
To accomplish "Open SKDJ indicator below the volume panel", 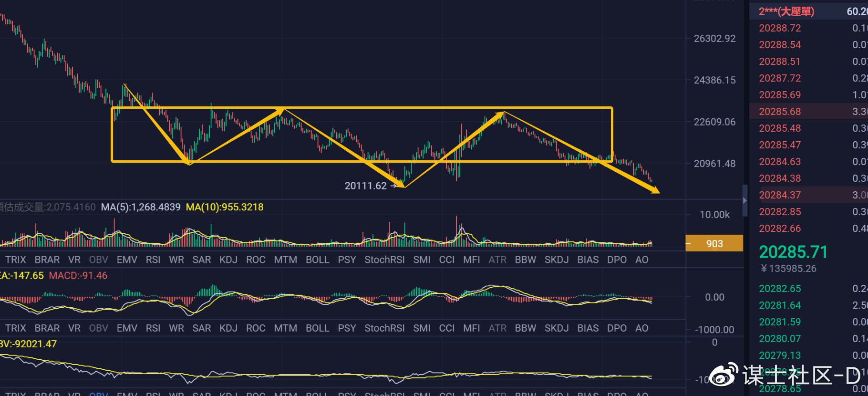I will pyautogui.click(x=557, y=260).
